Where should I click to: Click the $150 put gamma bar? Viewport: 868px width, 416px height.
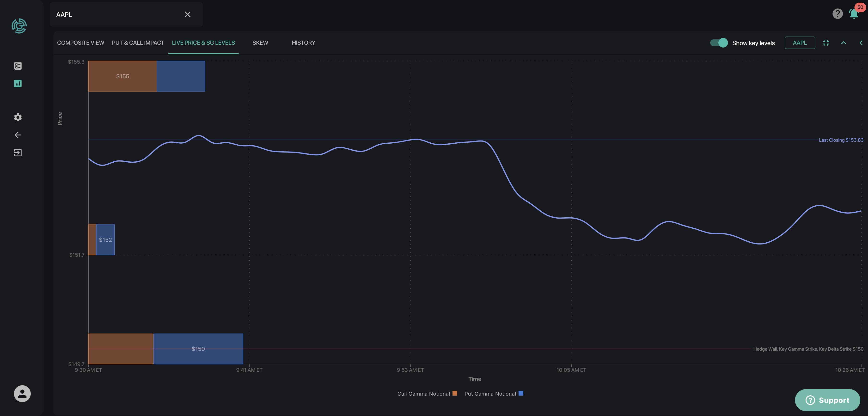[198, 349]
